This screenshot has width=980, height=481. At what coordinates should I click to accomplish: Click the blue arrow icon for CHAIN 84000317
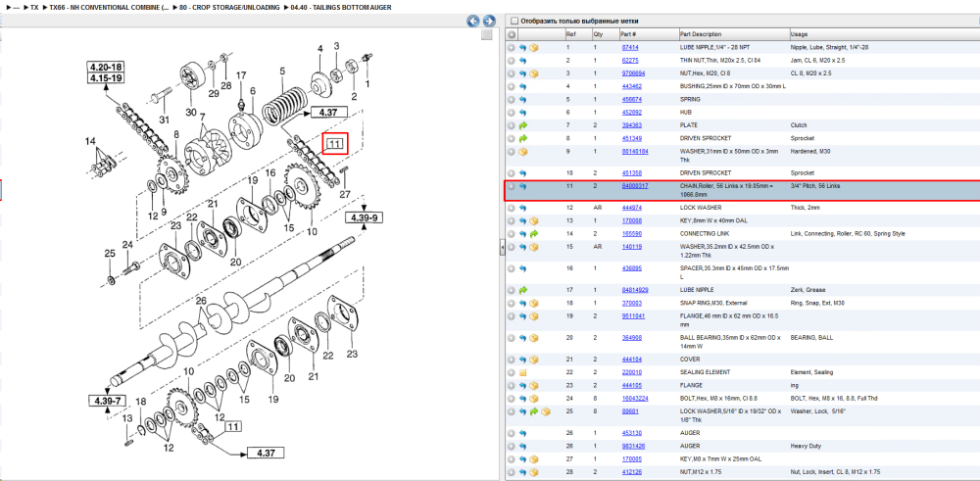click(522, 186)
